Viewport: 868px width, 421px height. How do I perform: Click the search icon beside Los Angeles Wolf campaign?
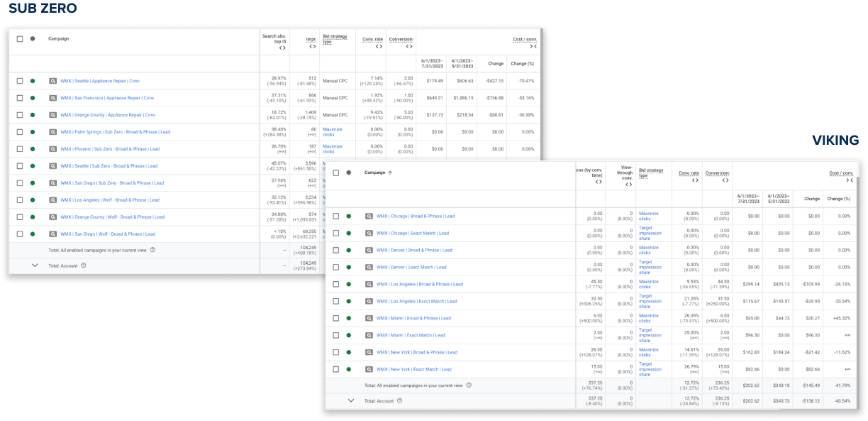point(52,200)
